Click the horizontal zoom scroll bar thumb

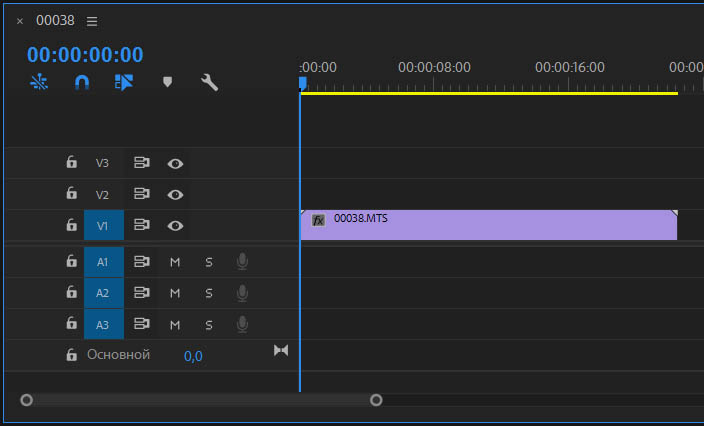(x=202, y=400)
